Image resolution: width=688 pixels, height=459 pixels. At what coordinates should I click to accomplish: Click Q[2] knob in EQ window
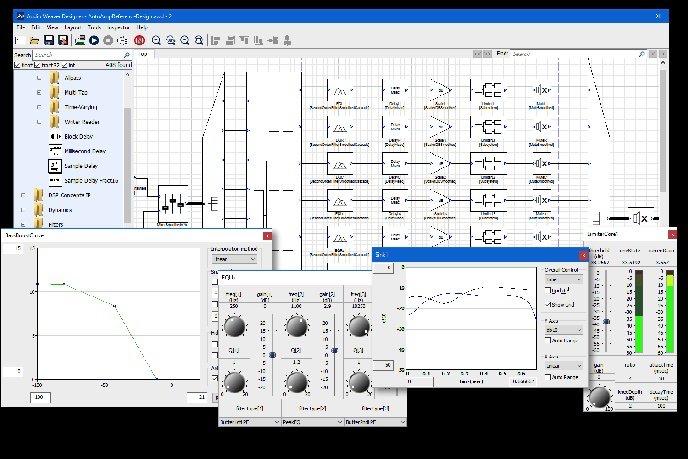[x=297, y=382]
